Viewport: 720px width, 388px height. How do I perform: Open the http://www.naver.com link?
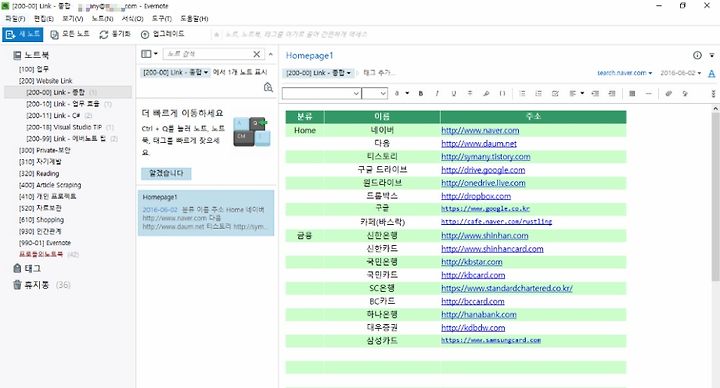(x=480, y=130)
